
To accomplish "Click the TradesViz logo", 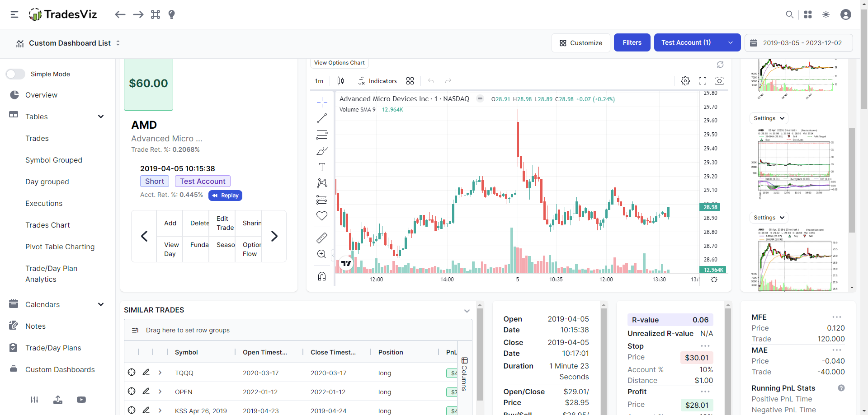I will coord(63,14).
